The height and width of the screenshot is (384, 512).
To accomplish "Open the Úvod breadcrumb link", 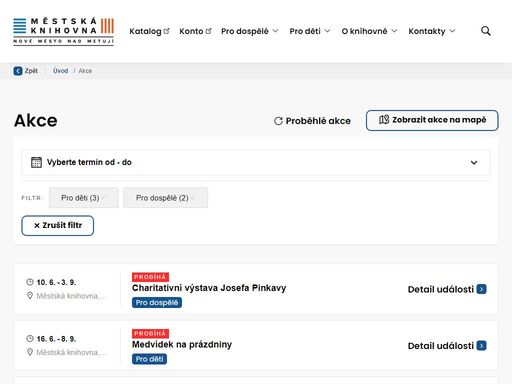I will pyautogui.click(x=61, y=71).
